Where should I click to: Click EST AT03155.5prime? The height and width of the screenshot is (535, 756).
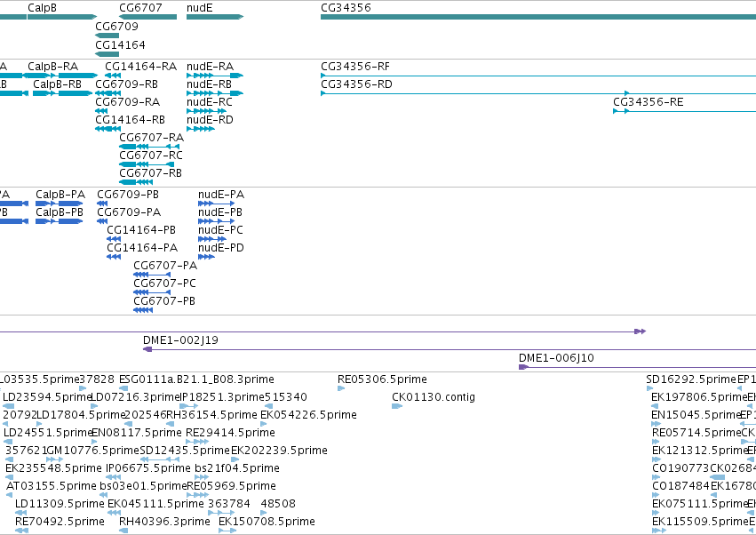pyautogui.click(x=52, y=486)
